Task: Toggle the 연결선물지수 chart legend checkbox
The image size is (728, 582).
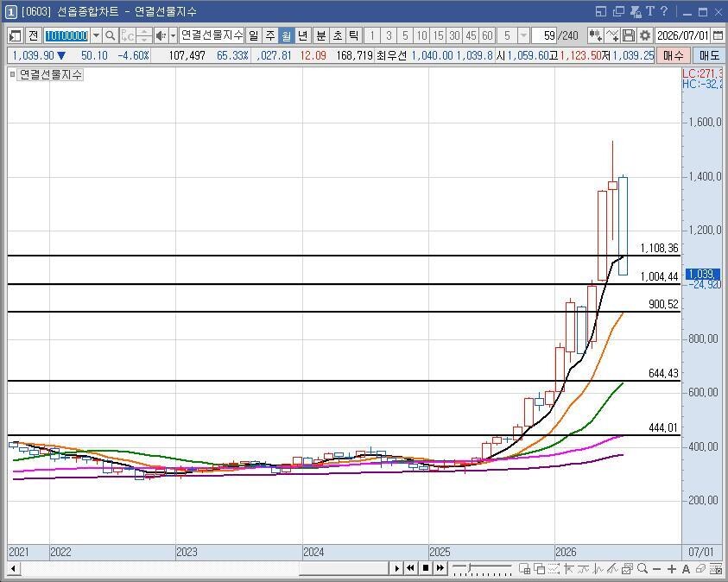Action: click(x=13, y=74)
